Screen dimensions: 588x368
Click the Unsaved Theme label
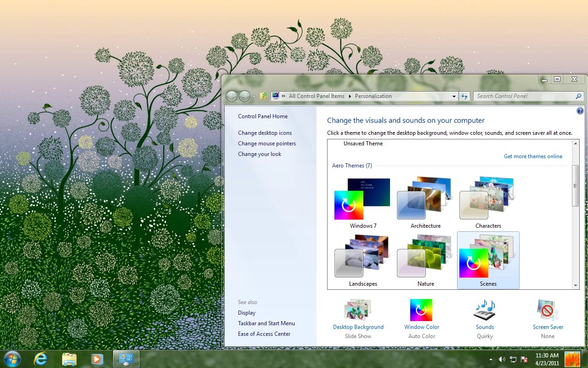pyautogui.click(x=363, y=144)
